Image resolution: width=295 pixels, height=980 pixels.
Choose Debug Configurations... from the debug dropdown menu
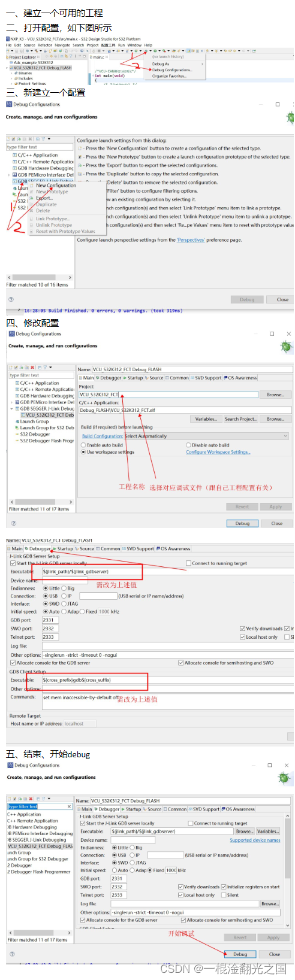[172, 70]
